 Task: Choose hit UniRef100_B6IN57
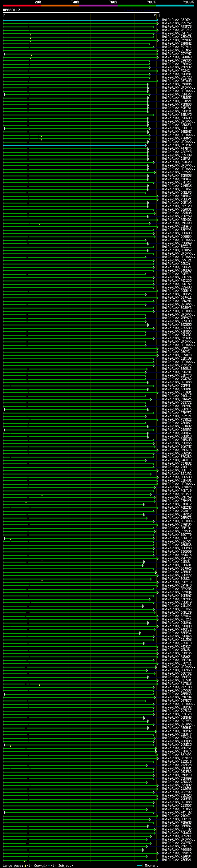177,50
